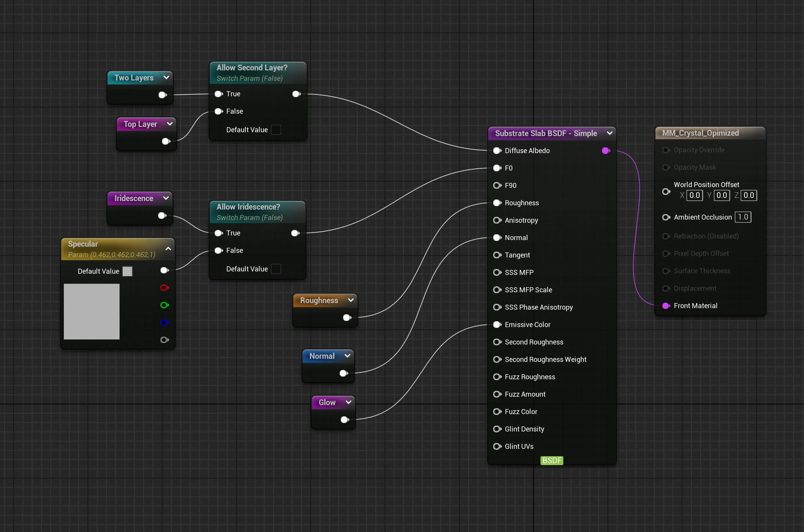
Task: Click the Specular node gray preview thumbnail
Action: click(92, 312)
